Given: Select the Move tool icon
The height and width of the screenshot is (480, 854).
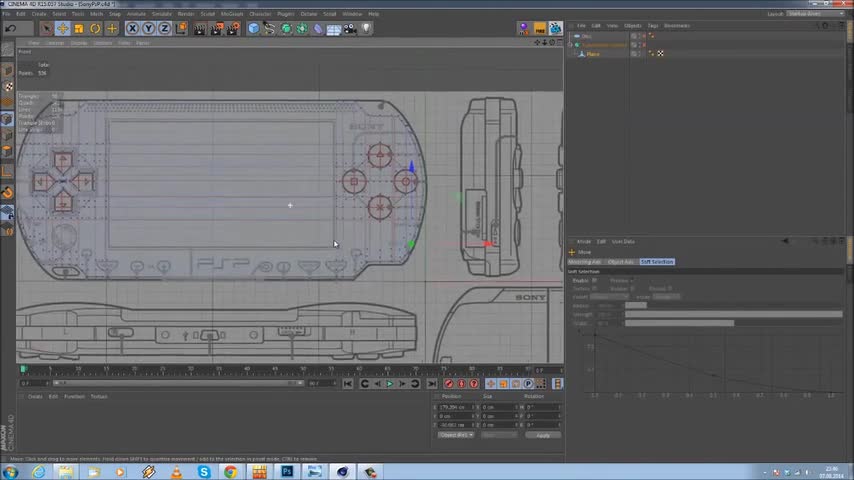Looking at the screenshot, I should [63, 28].
